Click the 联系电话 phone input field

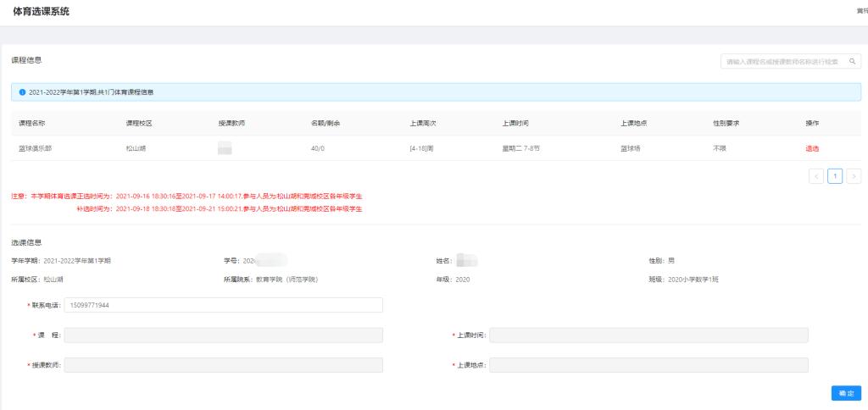pyautogui.click(x=223, y=305)
